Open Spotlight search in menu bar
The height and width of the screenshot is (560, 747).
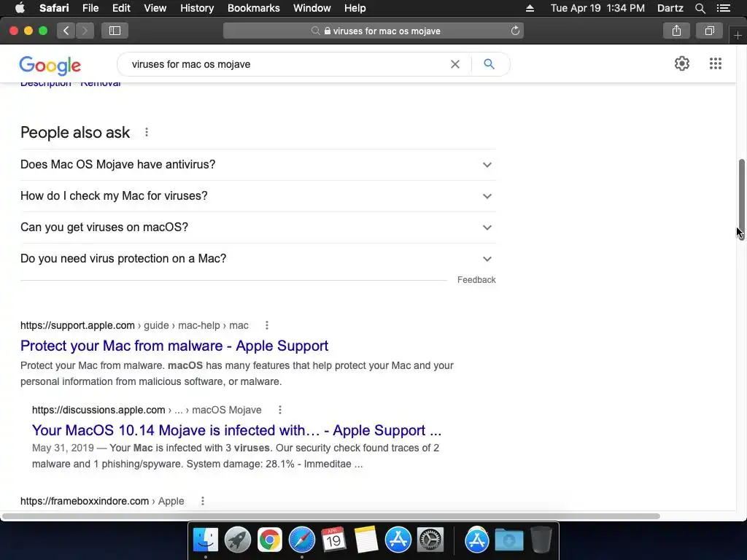(x=700, y=8)
